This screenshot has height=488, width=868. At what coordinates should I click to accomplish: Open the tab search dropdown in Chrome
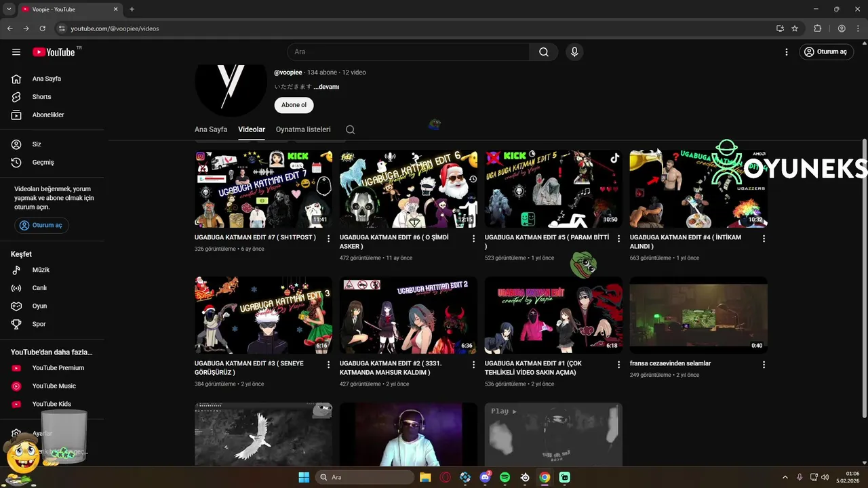tap(9, 9)
